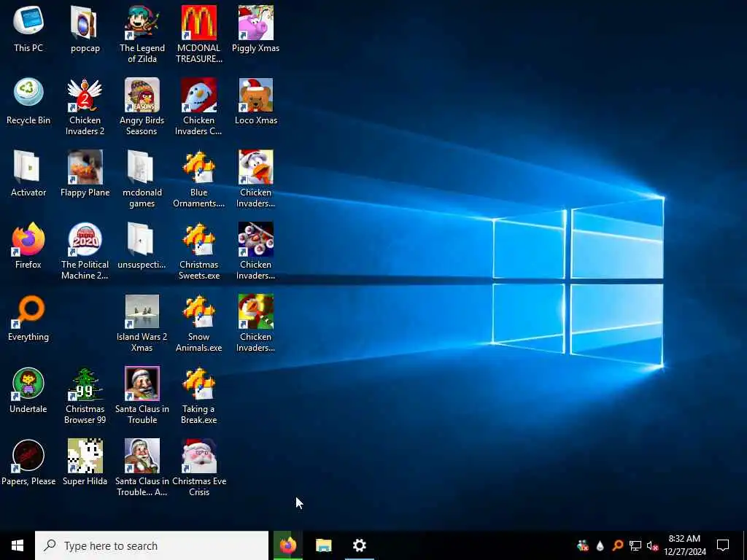Click the Everything magnifier tray icon
Screen dimensions: 747x560
(617, 545)
